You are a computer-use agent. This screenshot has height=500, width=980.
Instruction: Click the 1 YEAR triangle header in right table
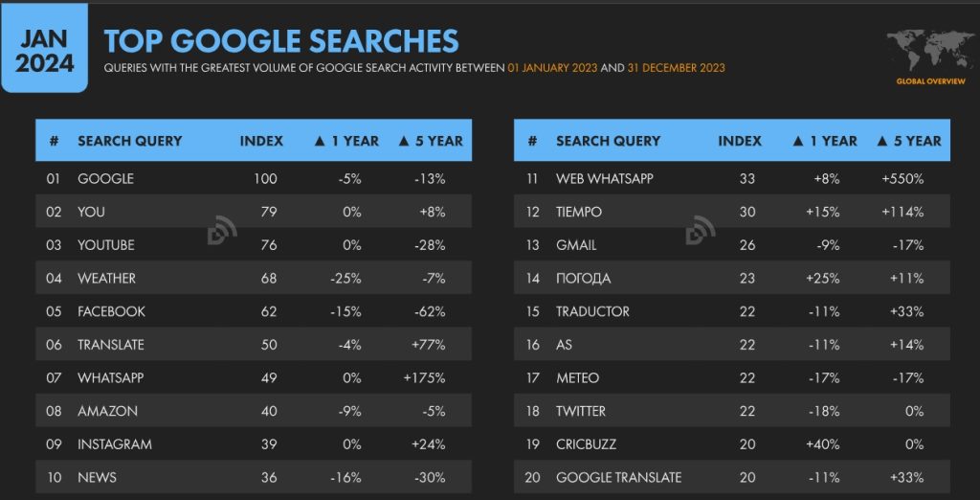824,141
